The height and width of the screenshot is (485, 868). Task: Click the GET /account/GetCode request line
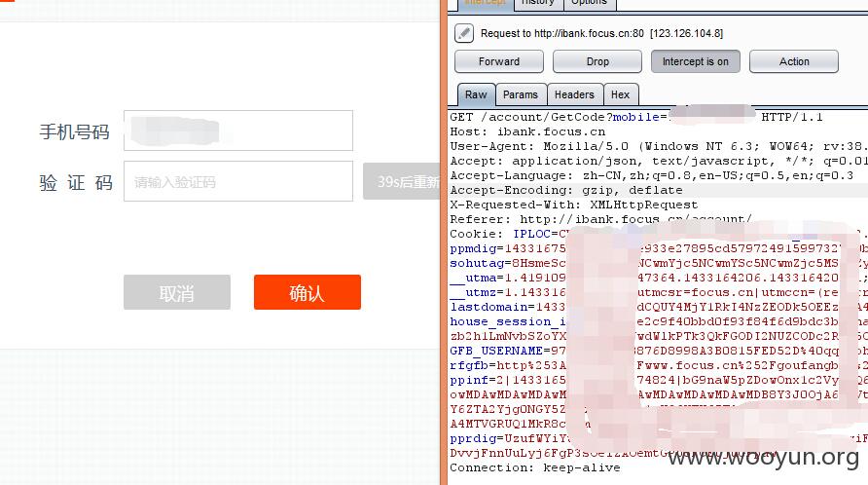tap(636, 118)
